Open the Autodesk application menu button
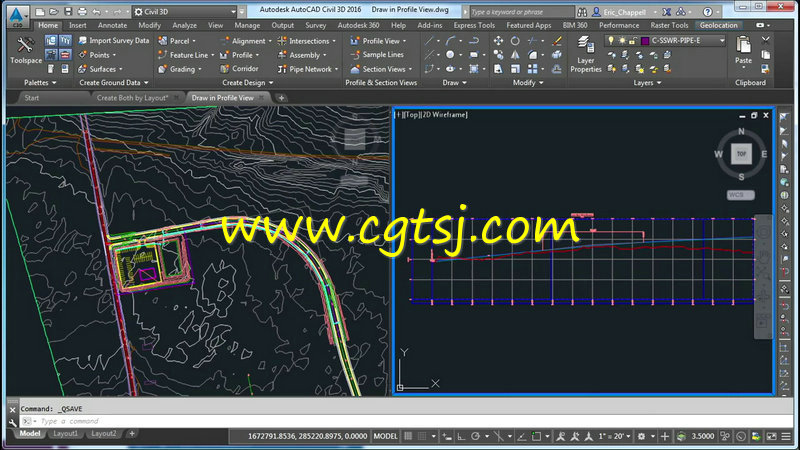800x450 pixels. (17, 16)
